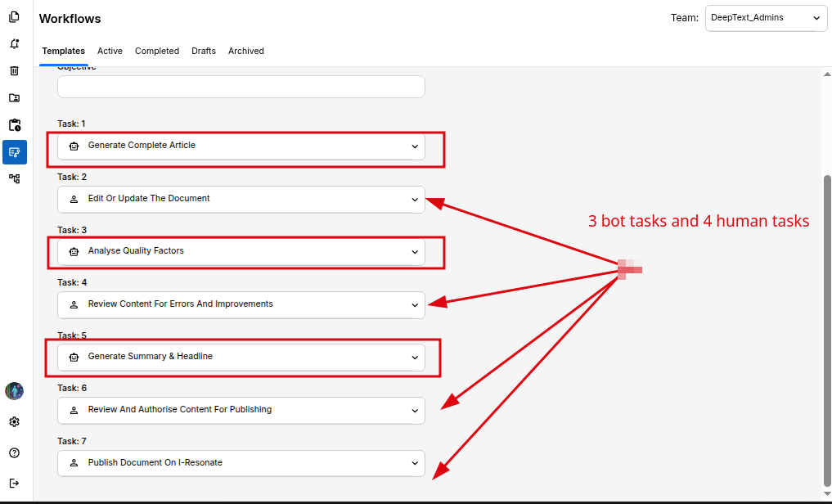This screenshot has width=832, height=504.
Task: Open the Archived tab
Action: tap(245, 51)
